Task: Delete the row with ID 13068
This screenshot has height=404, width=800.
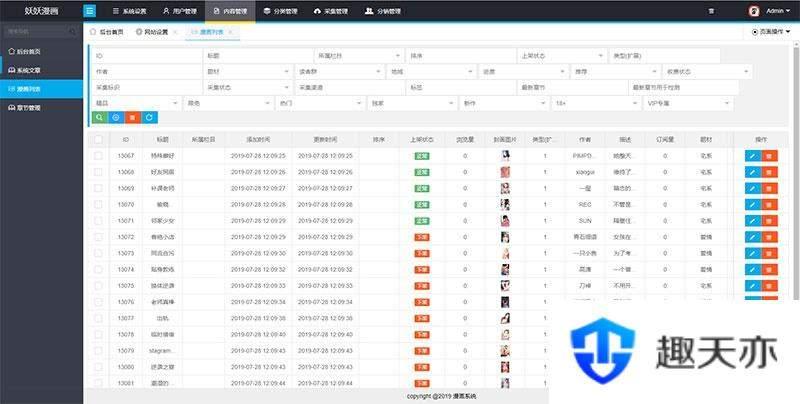Action: (769, 172)
